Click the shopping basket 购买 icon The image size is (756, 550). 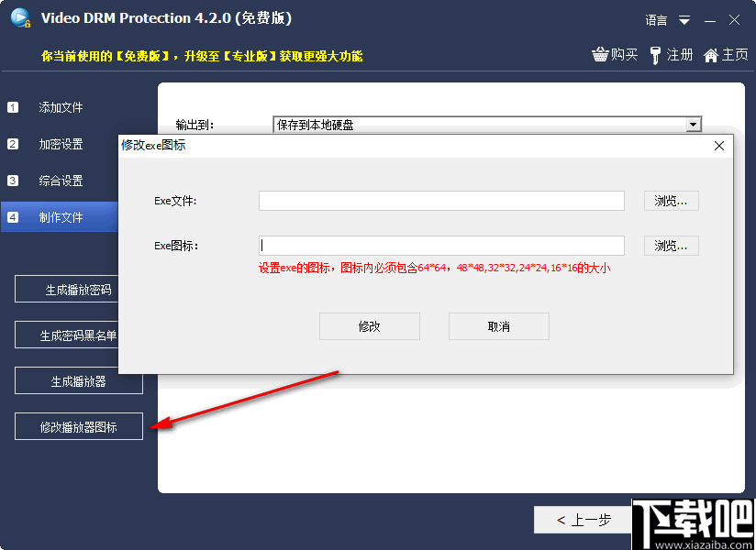point(603,54)
